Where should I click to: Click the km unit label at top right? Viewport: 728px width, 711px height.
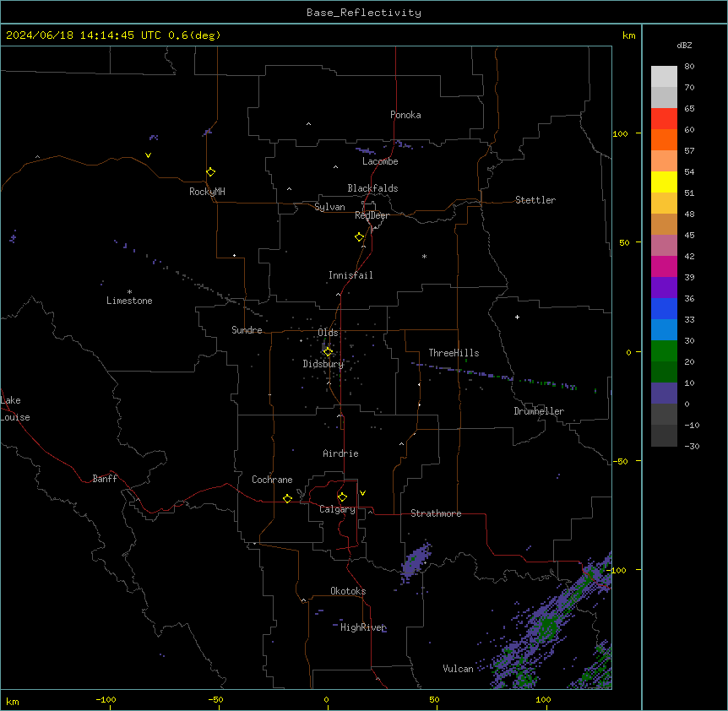click(x=628, y=35)
